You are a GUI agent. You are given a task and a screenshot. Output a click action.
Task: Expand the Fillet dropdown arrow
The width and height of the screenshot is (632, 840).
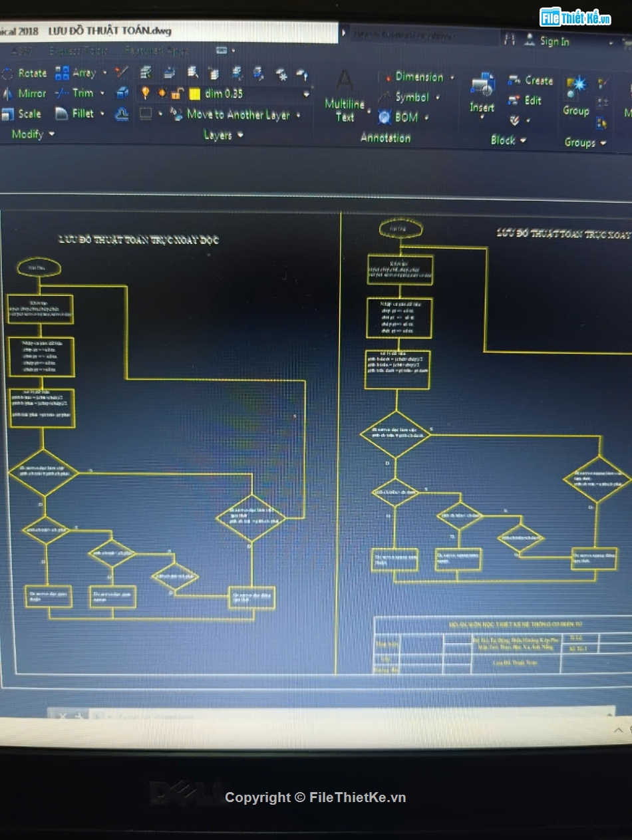click(x=102, y=114)
